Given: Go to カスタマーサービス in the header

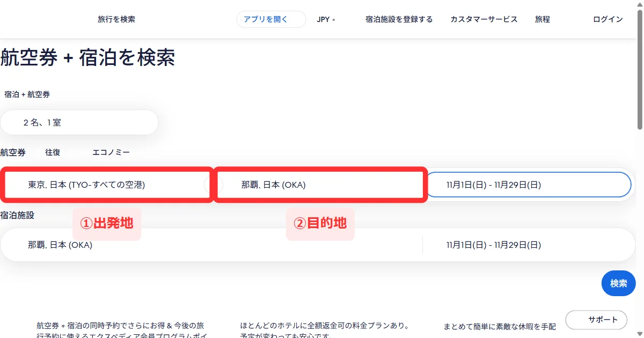Looking at the screenshot, I should [484, 19].
